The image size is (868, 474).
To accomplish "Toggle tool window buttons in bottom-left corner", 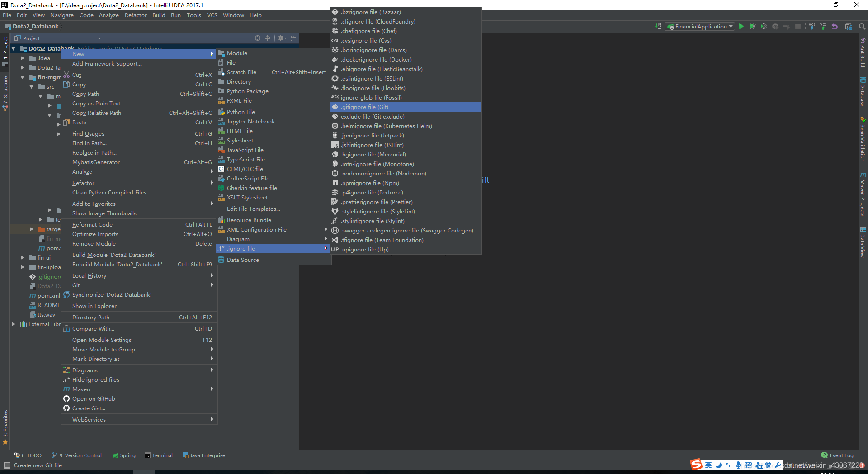I will (x=7, y=465).
